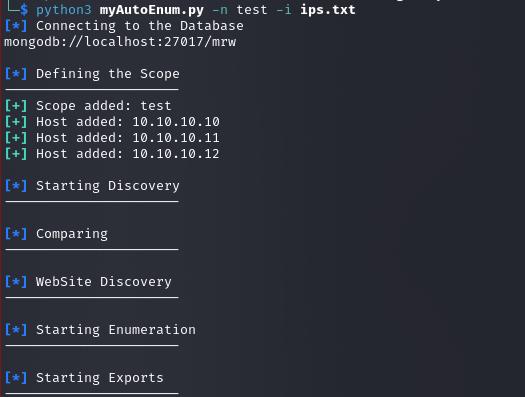Click the python3 command word

click(64, 10)
